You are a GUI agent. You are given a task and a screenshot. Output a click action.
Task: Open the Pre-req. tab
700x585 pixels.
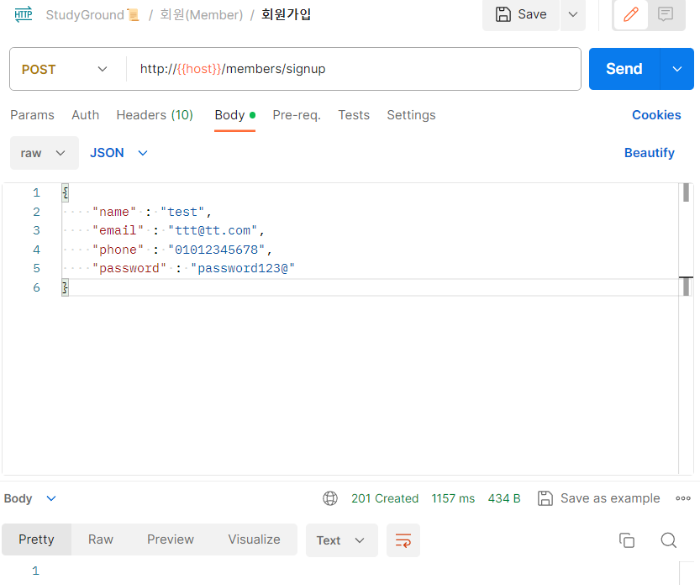(x=296, y=115)
